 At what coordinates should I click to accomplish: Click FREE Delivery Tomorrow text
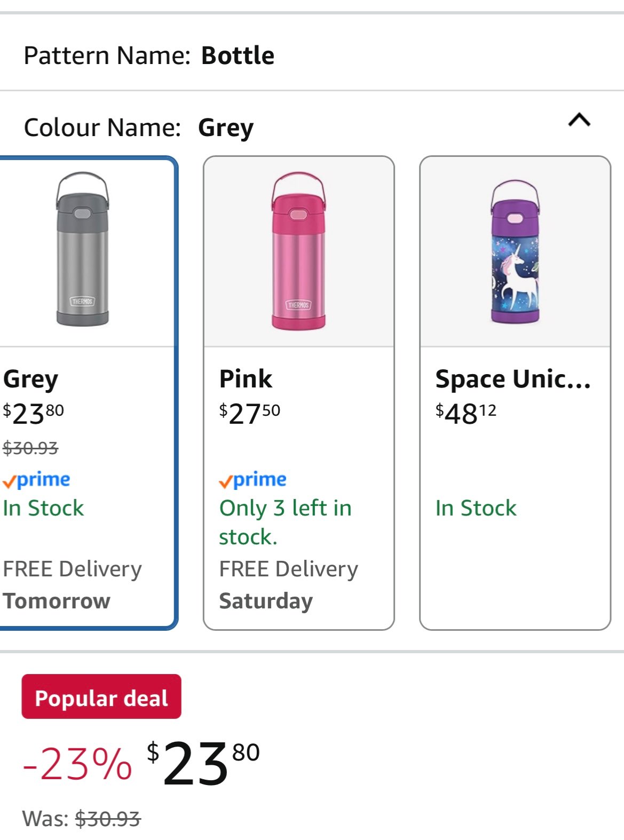click(72, 584)
